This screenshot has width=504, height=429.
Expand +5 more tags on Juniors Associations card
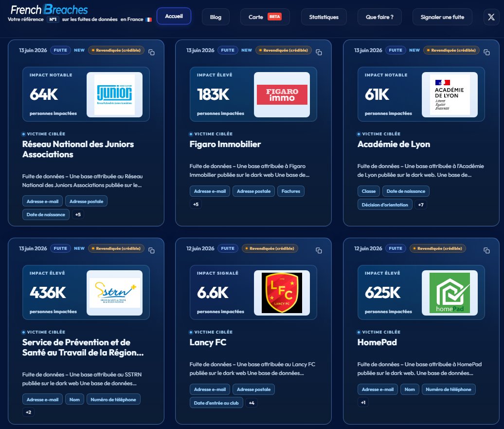tap(78, 215)
